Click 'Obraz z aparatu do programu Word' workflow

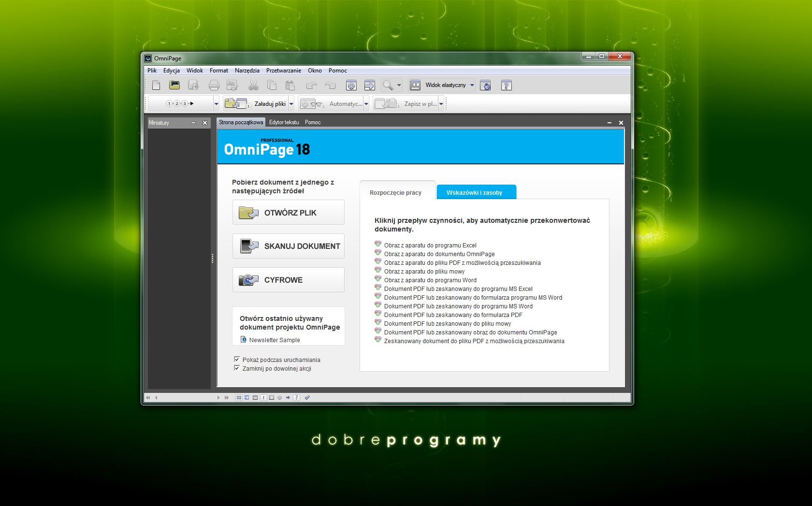coord(430,280)
